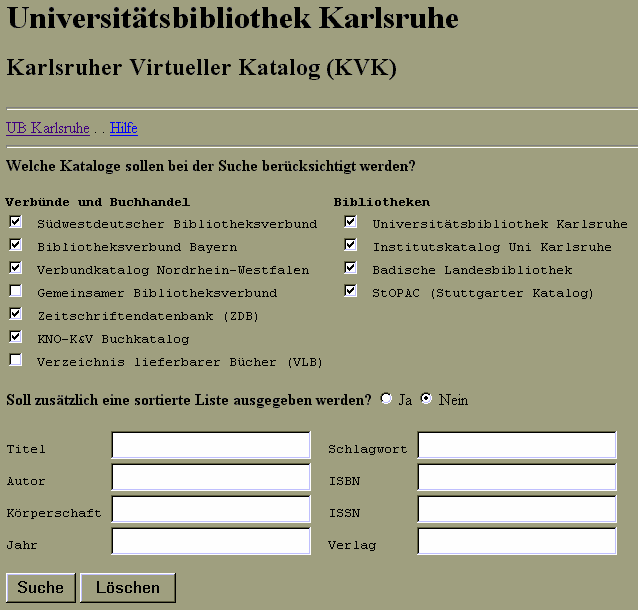Screen dimensions: 638x610
Task: Focus the Titel input field
Action: coord(211,445)
